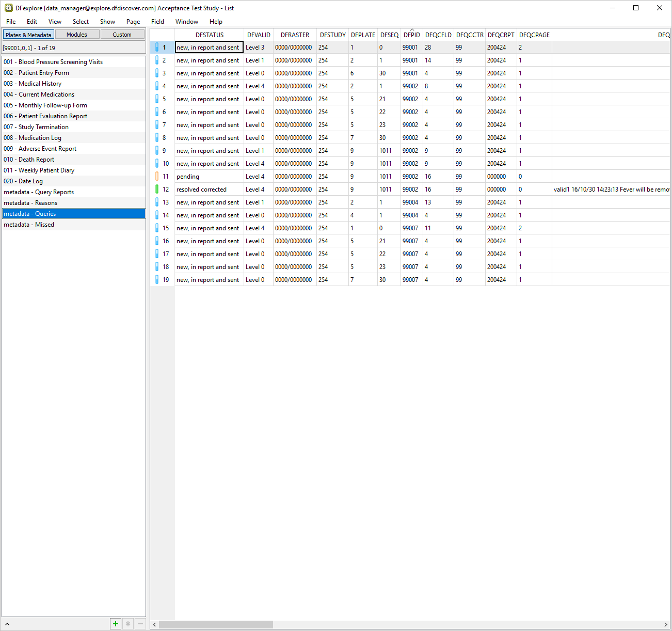Select metadata - Reasons in the list
672x631 pixels.
coord(30,203)
